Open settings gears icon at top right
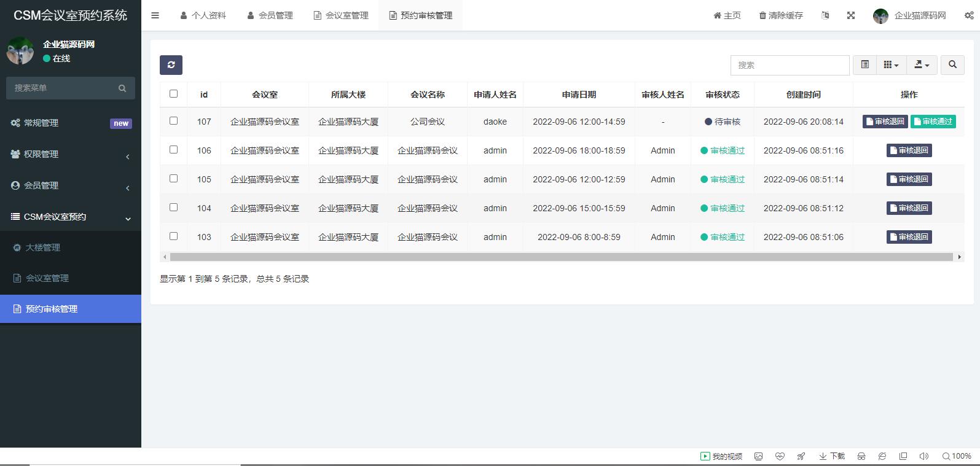 (x=968, y=15)
